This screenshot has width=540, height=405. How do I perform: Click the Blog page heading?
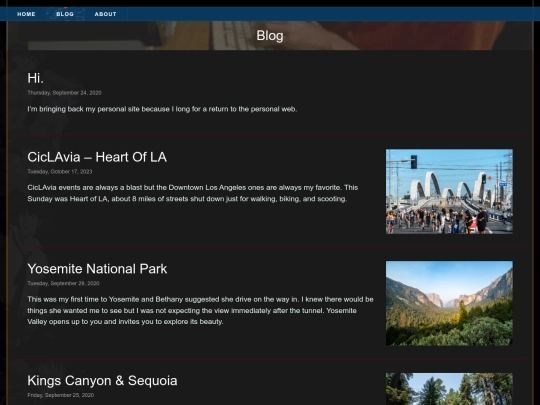(270, 36)
